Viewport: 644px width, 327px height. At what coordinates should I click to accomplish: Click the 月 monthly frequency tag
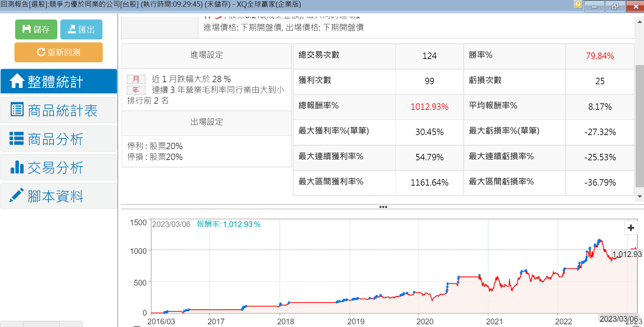136,79
